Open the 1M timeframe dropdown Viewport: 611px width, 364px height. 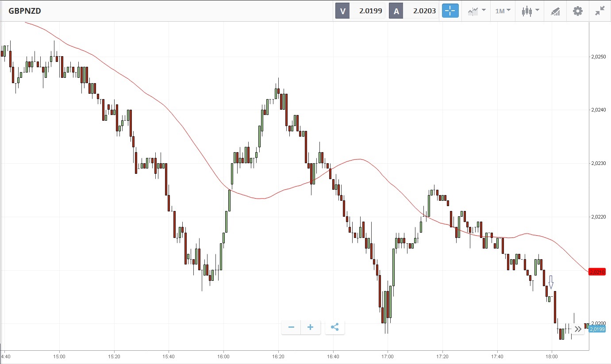[x=503, y=11]
